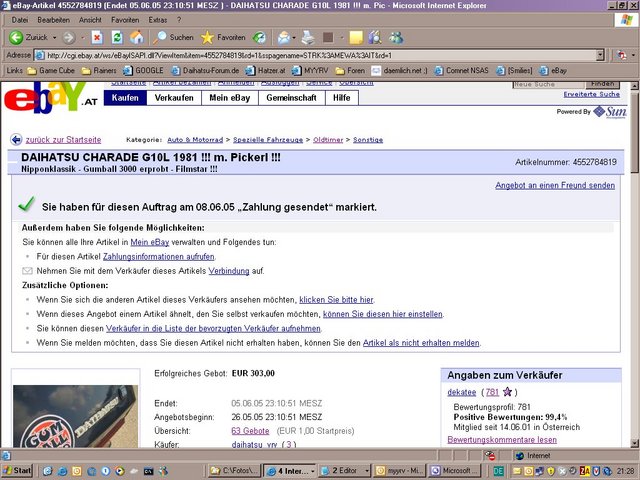This screenshot has height=480, width=640.
Task: Click the Zurück back arrow icon
Action: pos(14,37)
